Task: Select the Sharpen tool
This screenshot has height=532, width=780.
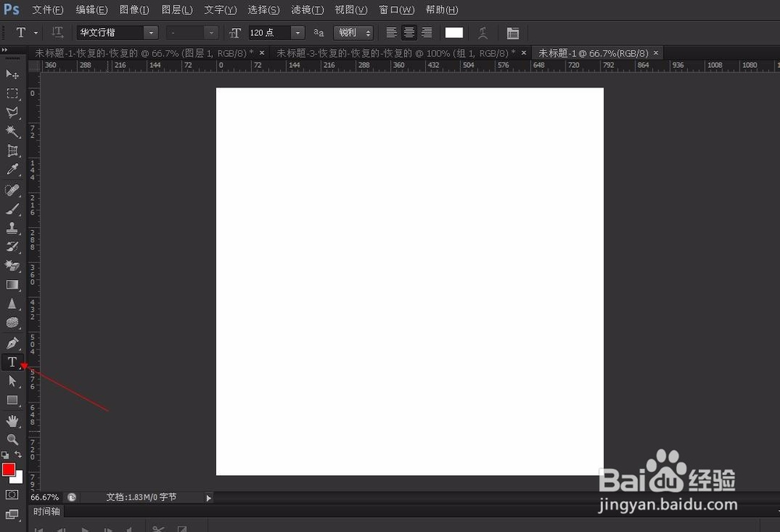Action: click(x=12, y=303)
